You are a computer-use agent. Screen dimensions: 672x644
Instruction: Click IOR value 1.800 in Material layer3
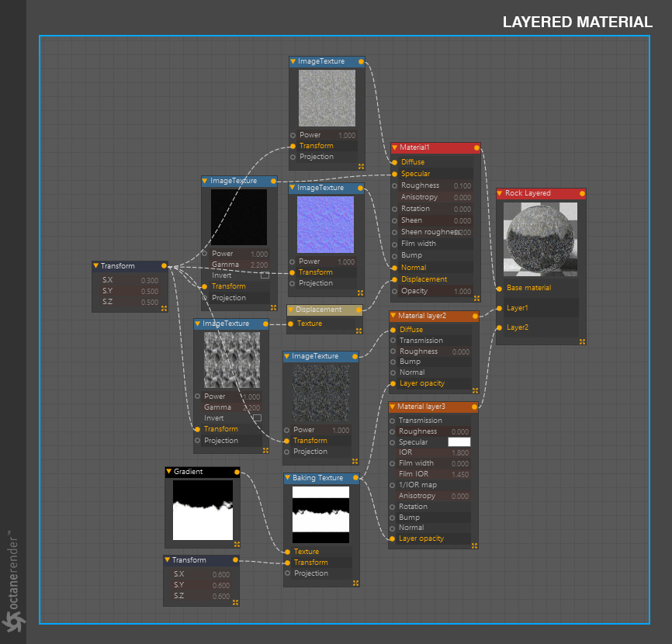(460, 453)
